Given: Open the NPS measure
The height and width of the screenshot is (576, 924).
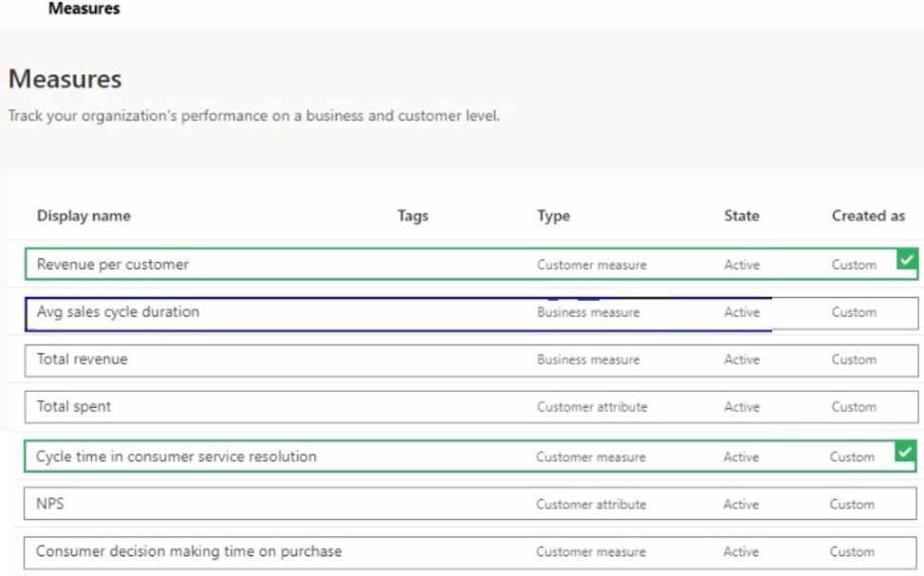Looking at the screenshot, I should [50, 504].
